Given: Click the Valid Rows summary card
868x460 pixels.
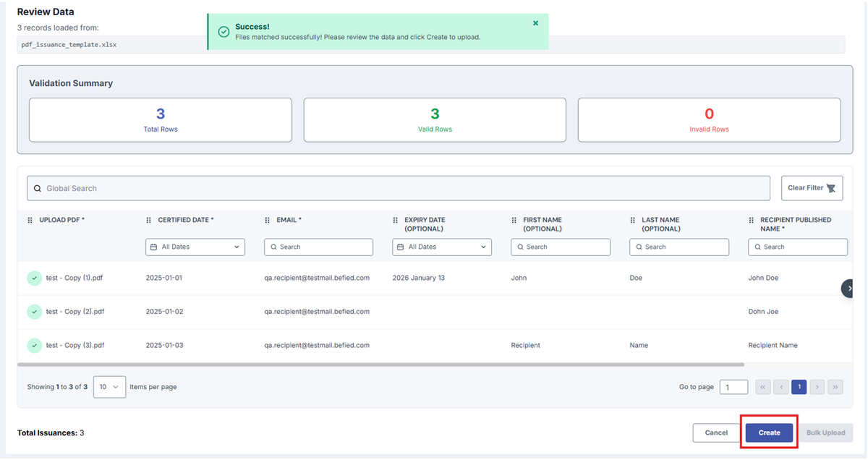Looking at the screenshot, I should pos(435,120).
